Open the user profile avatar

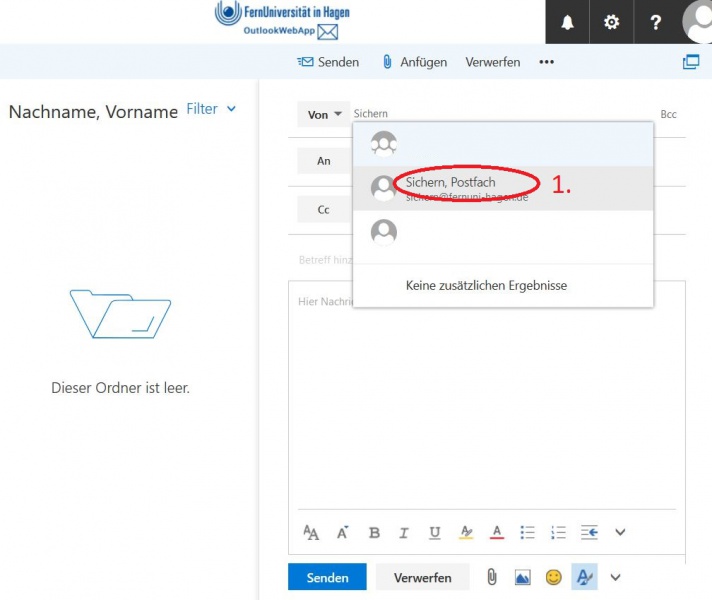pos(697,22)
